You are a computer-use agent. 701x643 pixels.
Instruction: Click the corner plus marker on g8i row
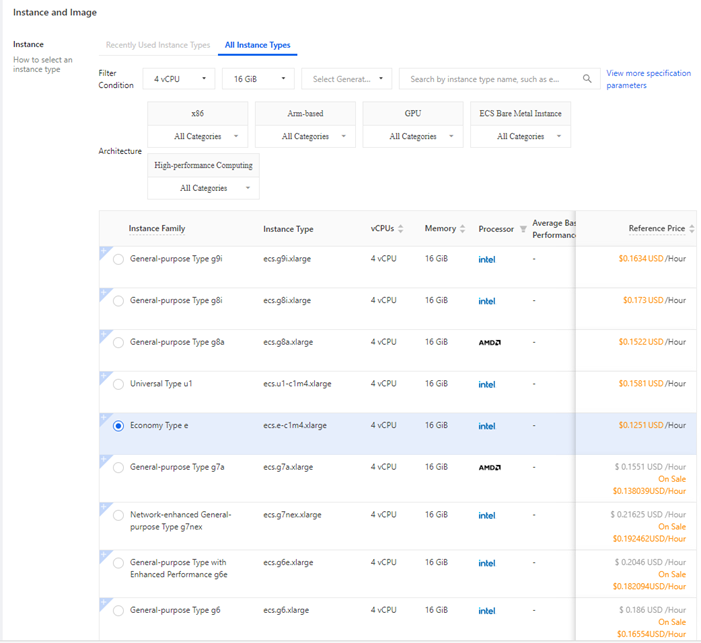point(104,292)
